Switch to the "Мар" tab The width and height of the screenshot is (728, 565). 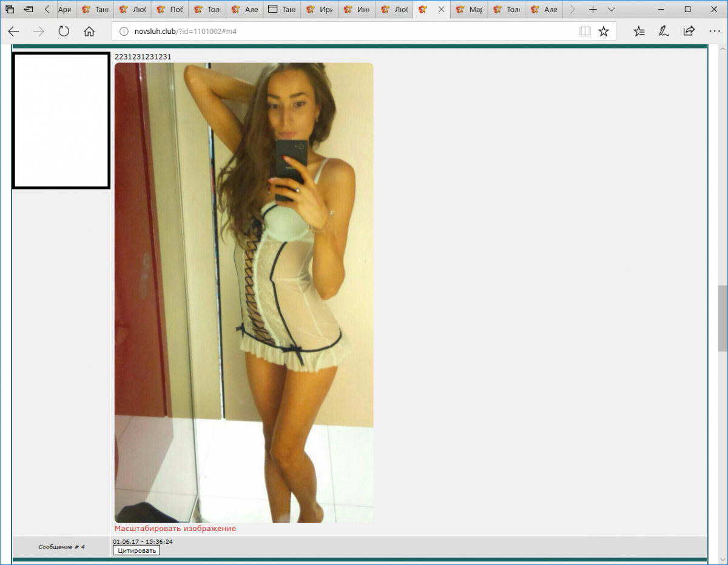(470, 10)
